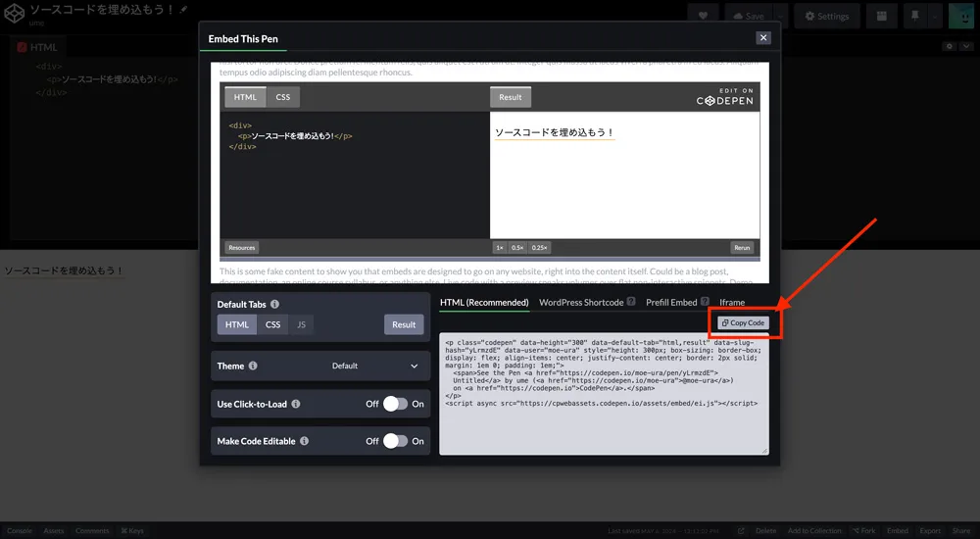Click Rerun in the embed preview
Image resolution: width=980 pixels, height=539 pixels.
click(x=742, y=248)
